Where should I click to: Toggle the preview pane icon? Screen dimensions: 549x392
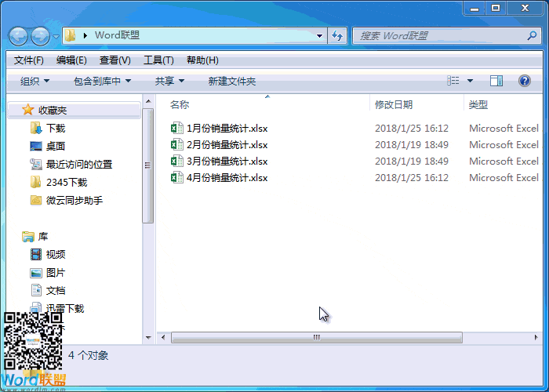click(x=496, y=81)
